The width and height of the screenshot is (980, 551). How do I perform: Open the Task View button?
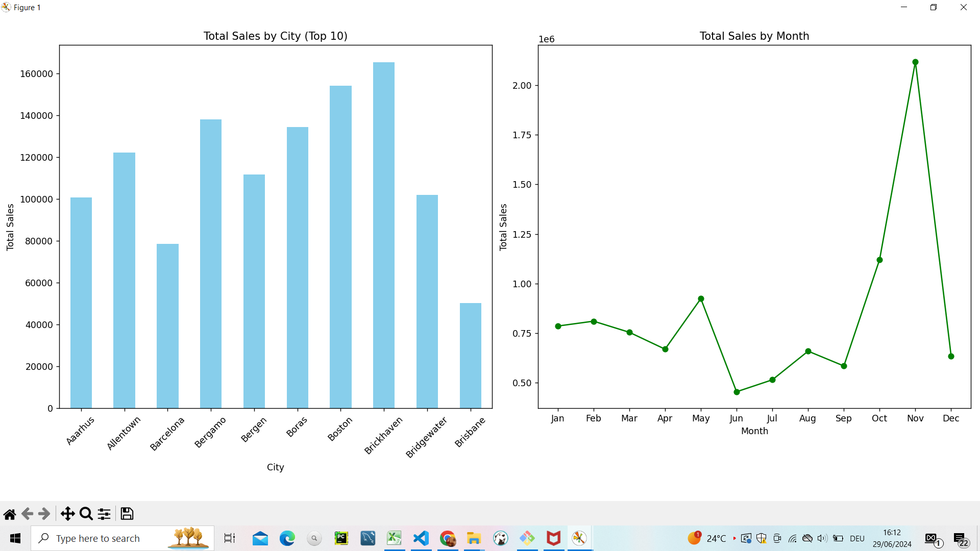tap(230, 538)
